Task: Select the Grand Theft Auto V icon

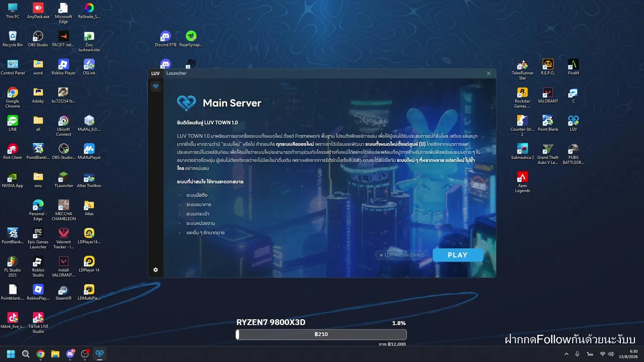Action: pos(548,154)
